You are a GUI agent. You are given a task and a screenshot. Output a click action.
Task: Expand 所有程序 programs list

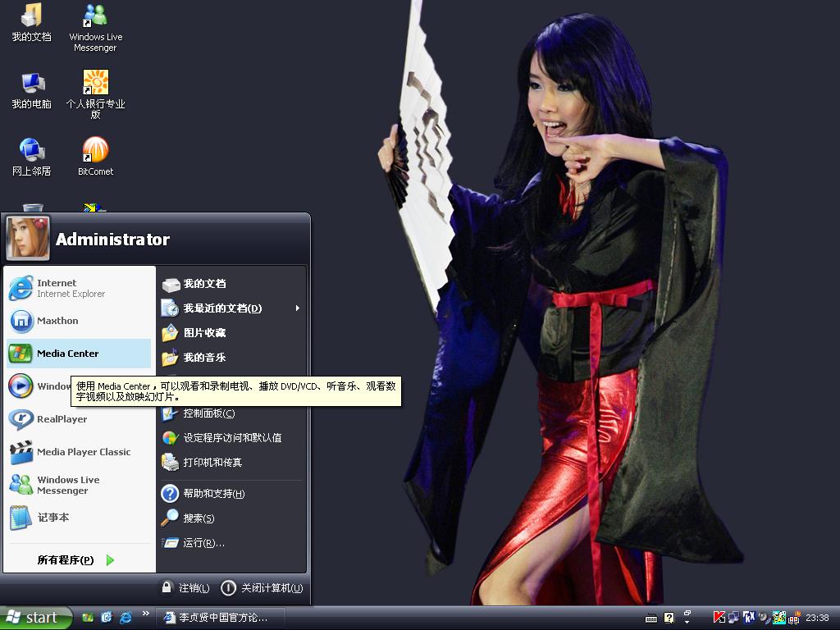(x=75, y=560)
